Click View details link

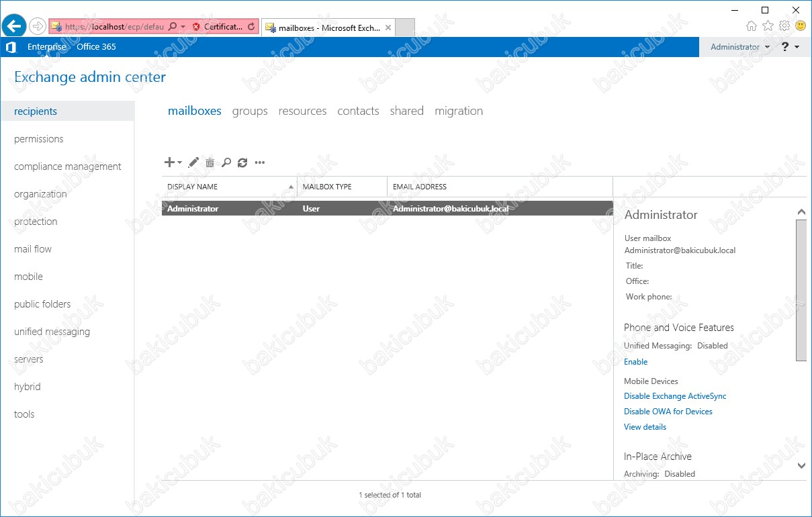point(645,427)
